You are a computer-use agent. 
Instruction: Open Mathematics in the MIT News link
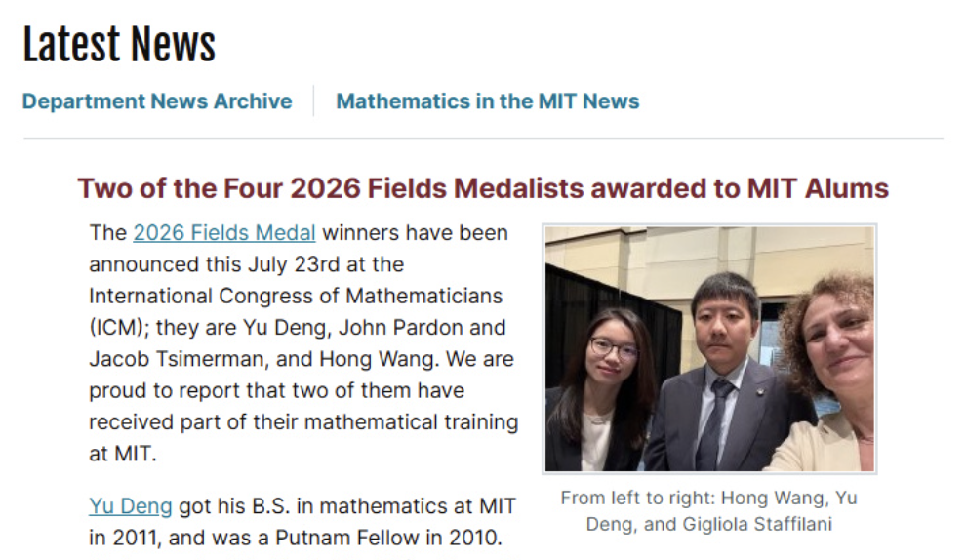(x=487, y=101)
